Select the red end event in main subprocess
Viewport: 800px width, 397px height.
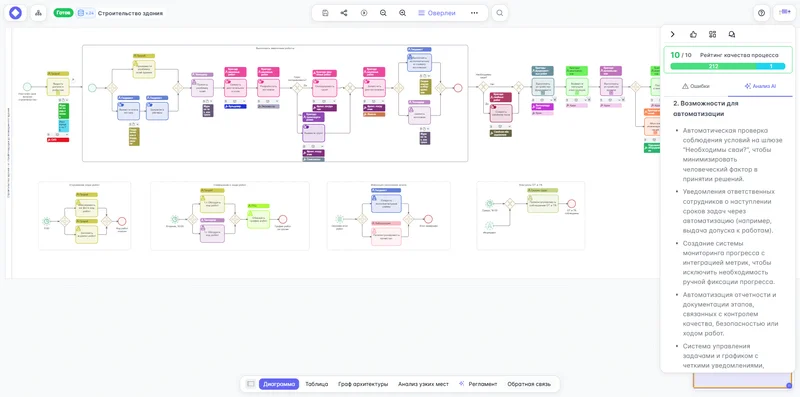click(x=458, y=88)
